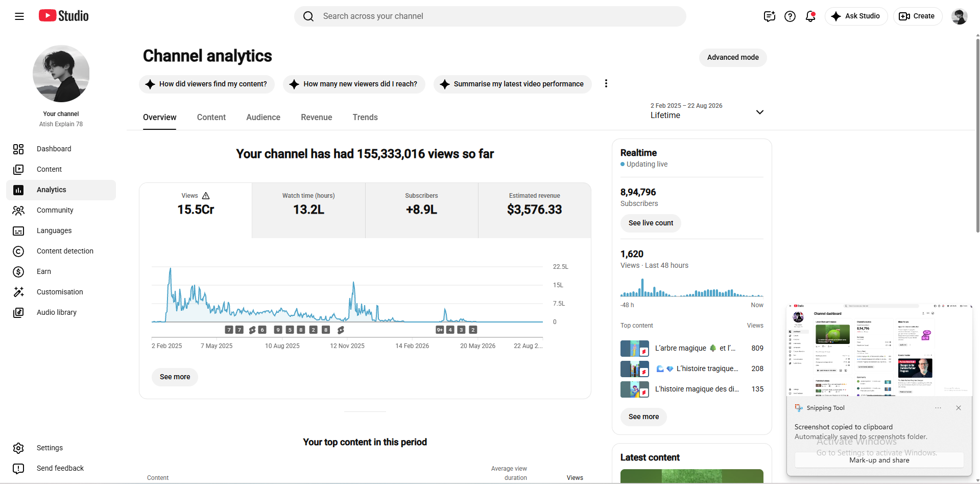
Task: Open more suggestions three-dot menu
Action: point(606,83)
